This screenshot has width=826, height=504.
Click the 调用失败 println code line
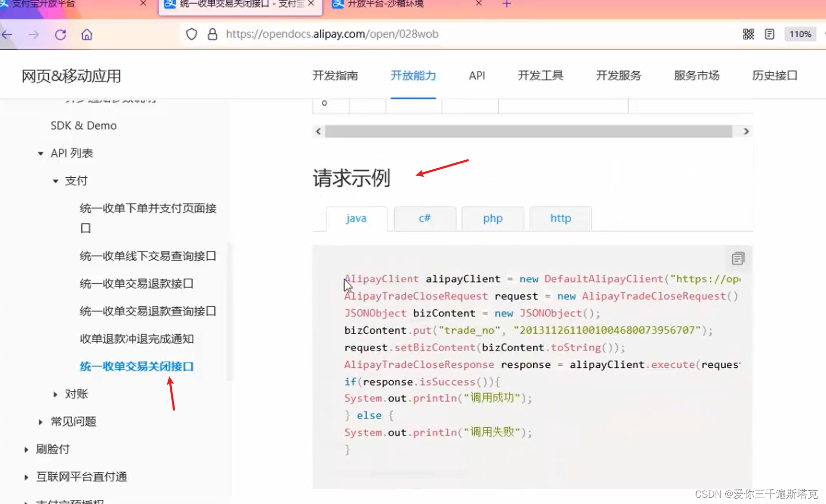[x=438, y=432]
